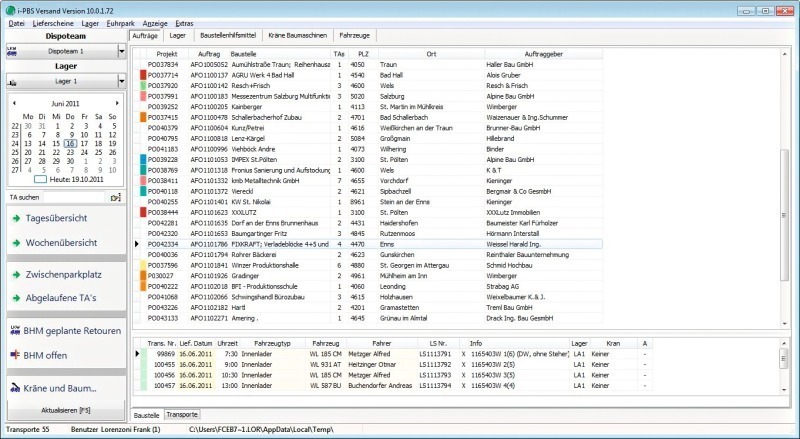Click the TA suchen input field
Image resolution: width=800 pixels, height=439 pixels.
[74, 197]
